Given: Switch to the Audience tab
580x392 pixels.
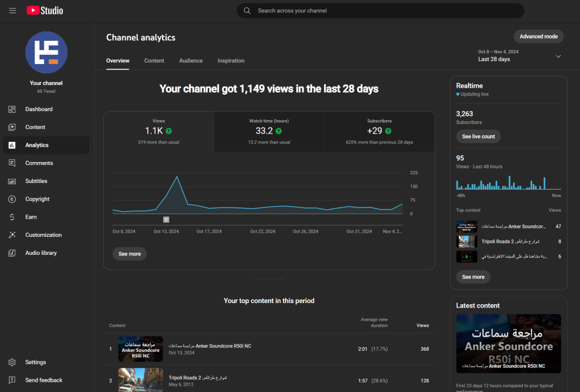Looking at the screenshot, I should tap(191, 61).
